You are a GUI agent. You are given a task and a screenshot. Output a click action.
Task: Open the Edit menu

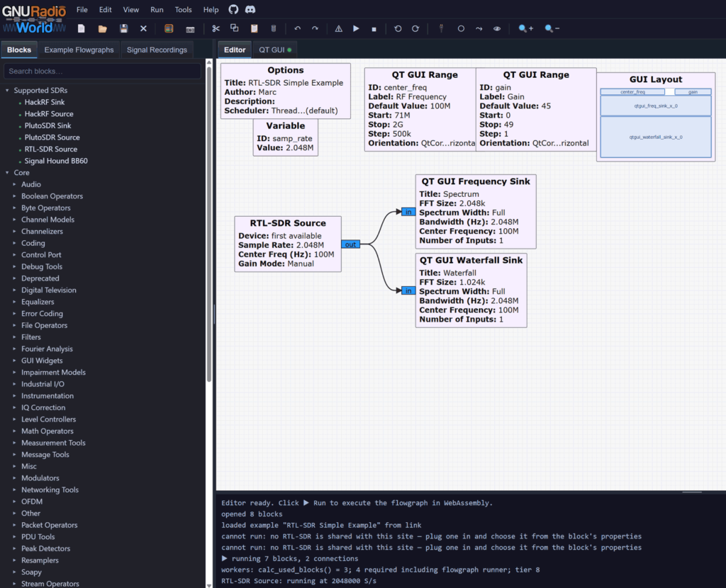105,10
